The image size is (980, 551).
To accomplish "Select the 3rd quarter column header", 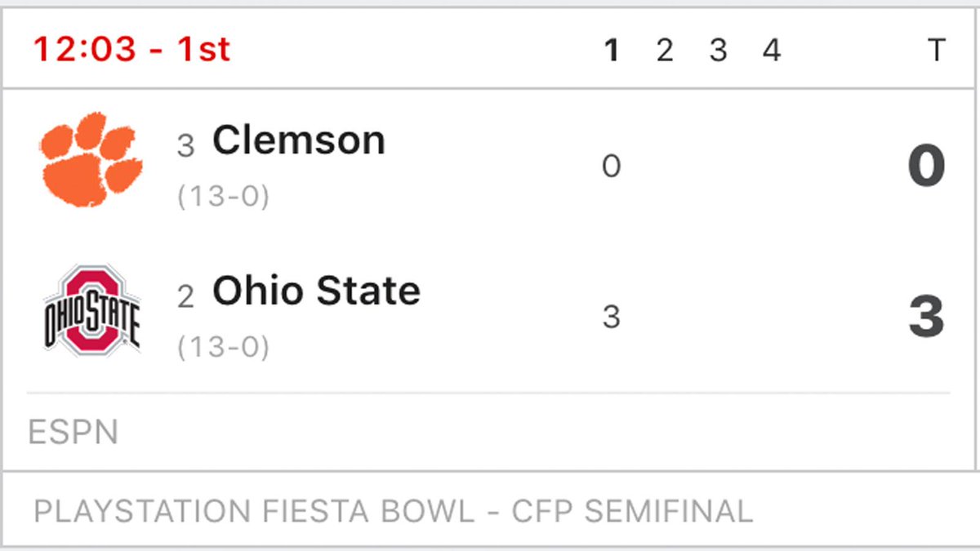I will click(x=718, y=51).
